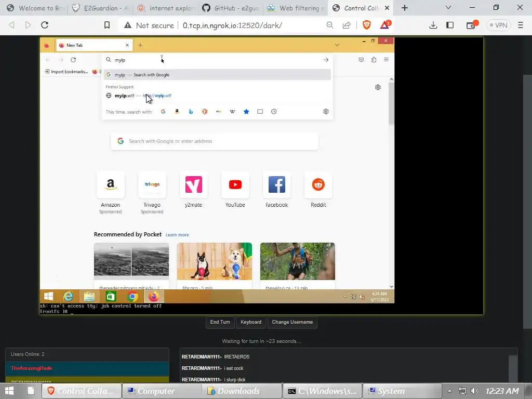Bookmark this page in Brave toolbar
This screenshot has height=399, width=532.
click(x=107, y=25)
